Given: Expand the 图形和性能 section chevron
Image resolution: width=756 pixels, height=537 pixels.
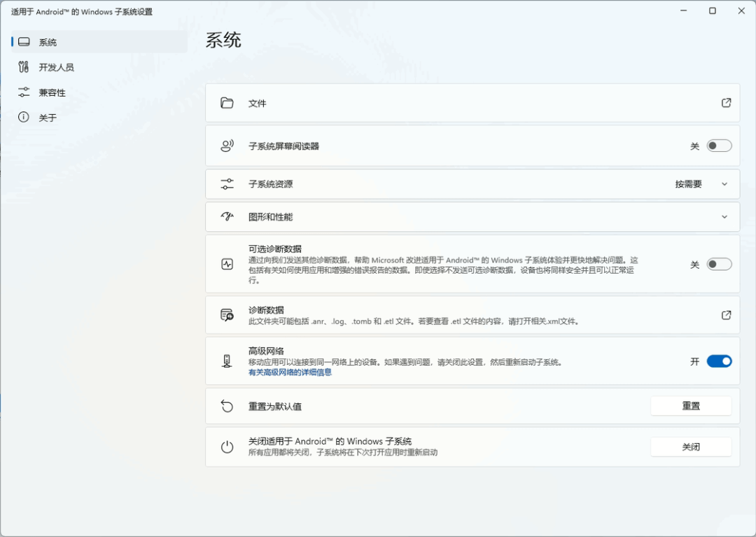Looking at the screenshot, I should 724,217.
